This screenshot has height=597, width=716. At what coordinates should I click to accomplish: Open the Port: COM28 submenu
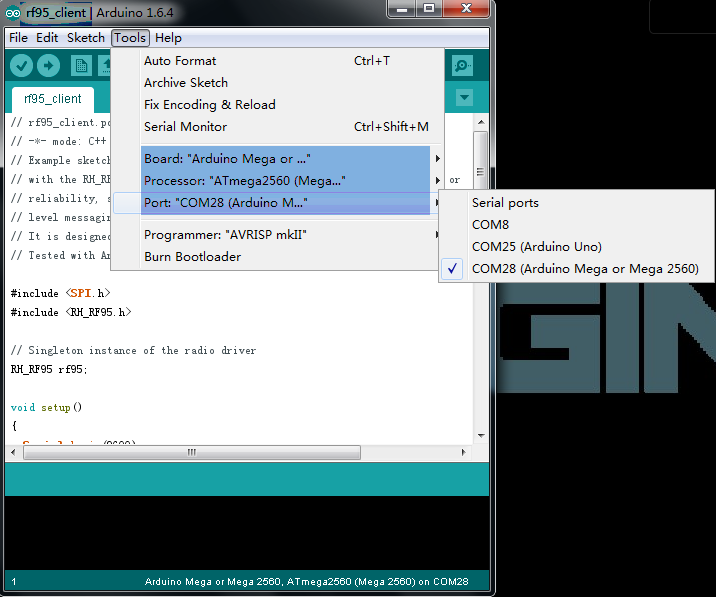(277, 202)
